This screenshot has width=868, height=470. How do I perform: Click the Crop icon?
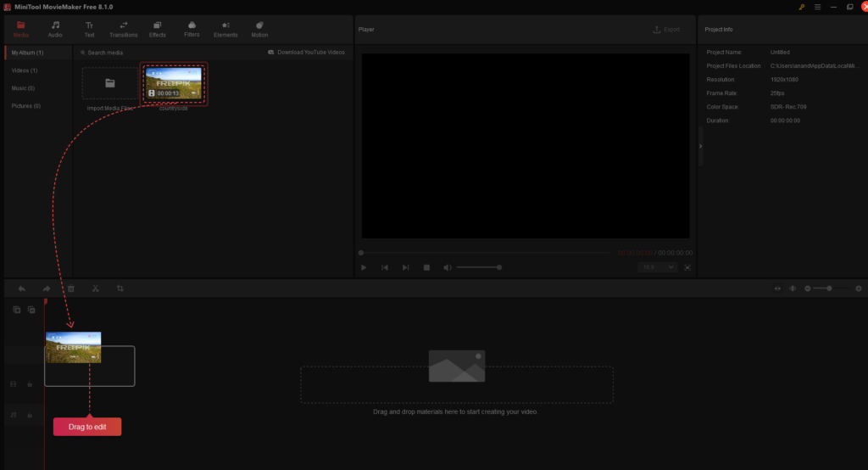pos(120,288)
